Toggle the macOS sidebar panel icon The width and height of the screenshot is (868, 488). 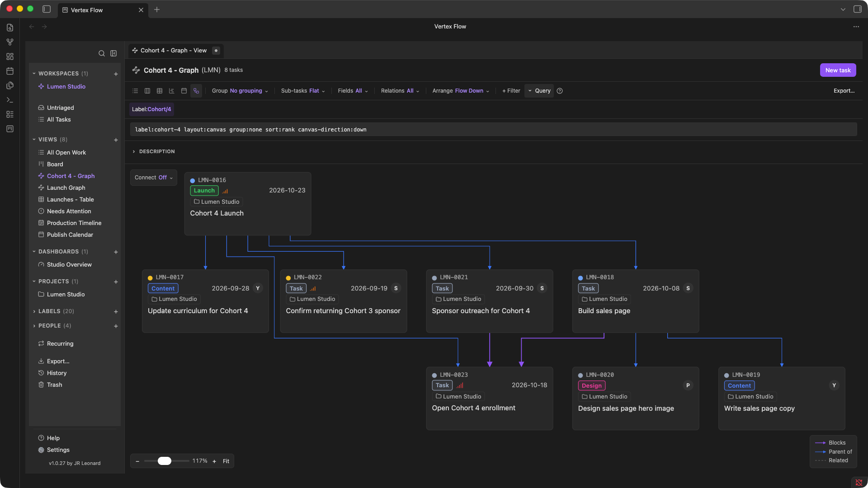[x=47, y=9]
